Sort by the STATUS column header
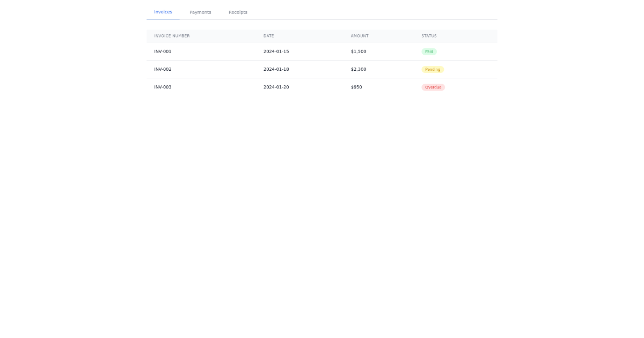This screenshot has height=338, width=644. tap(429, 36)
